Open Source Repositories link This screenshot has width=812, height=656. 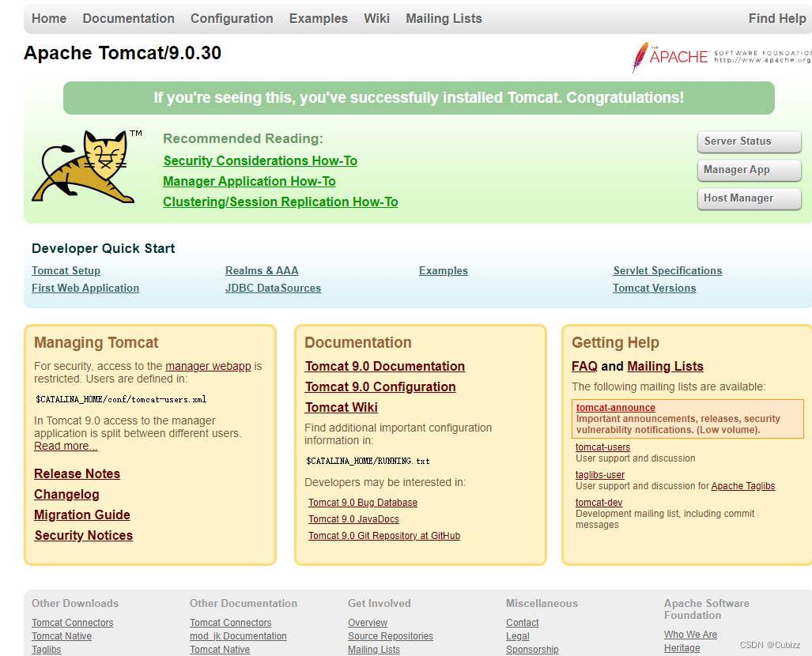pos(391,636)
